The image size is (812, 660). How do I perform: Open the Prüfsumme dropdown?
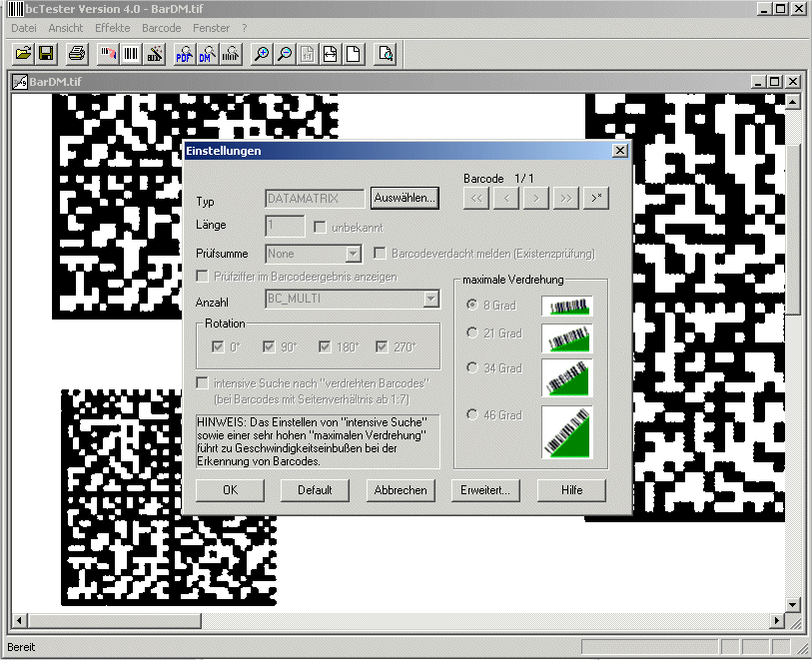tap(354, 254)
